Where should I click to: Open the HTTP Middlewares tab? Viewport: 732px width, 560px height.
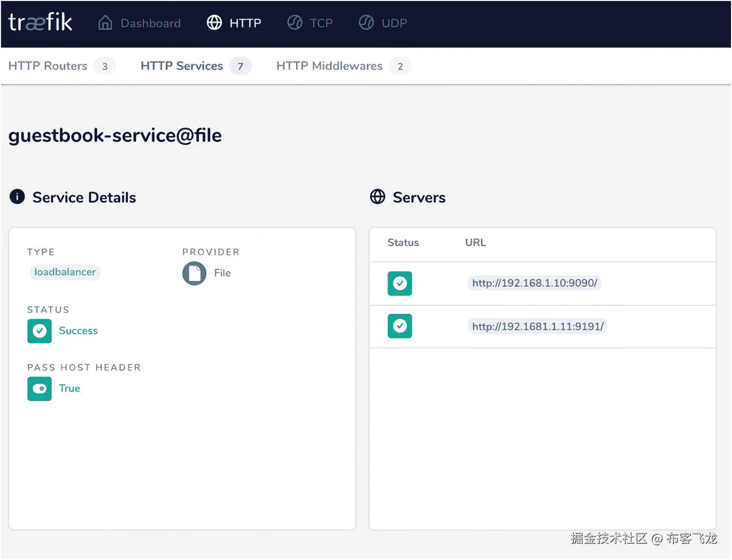(x=329, y=66)
